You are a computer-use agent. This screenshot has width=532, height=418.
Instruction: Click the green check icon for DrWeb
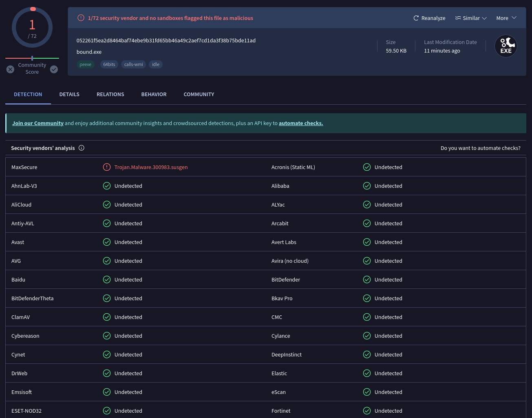[x=107, y=373]
